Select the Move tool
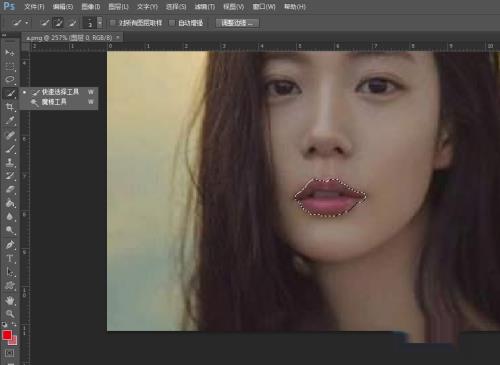The width and height of the screenshot is (500, 365). pyautogui.click(x=10, y=53)
